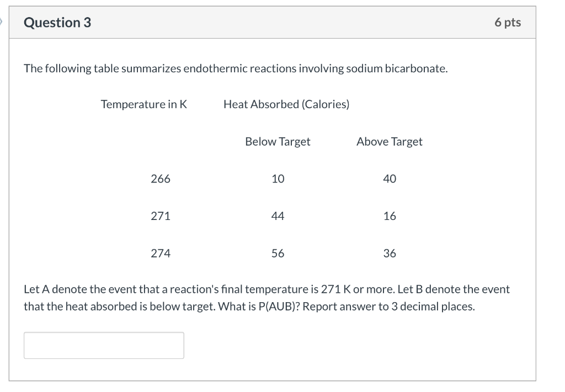Click the 6 pts label

point(508,22)
